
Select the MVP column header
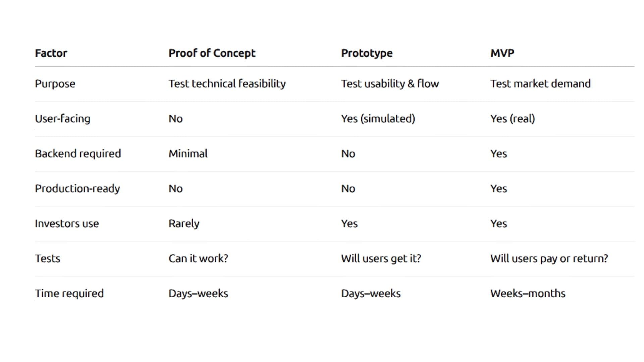point(502,53)
